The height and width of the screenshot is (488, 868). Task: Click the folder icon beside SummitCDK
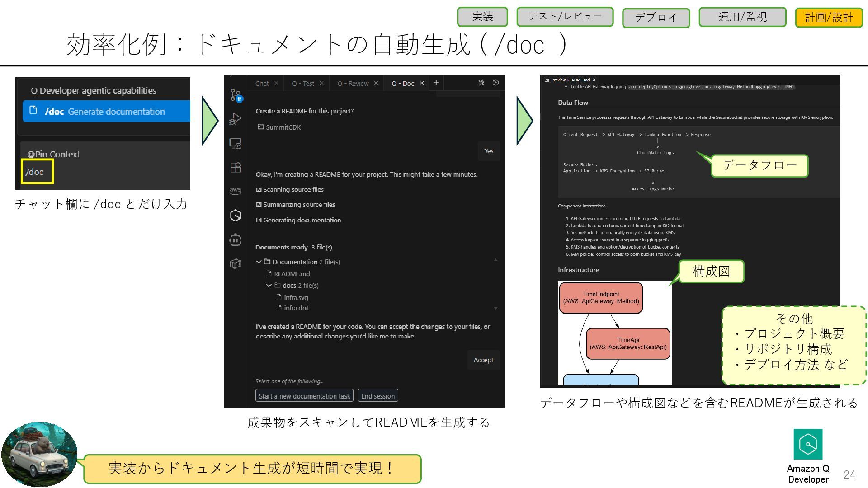click(x=260, y=127)
